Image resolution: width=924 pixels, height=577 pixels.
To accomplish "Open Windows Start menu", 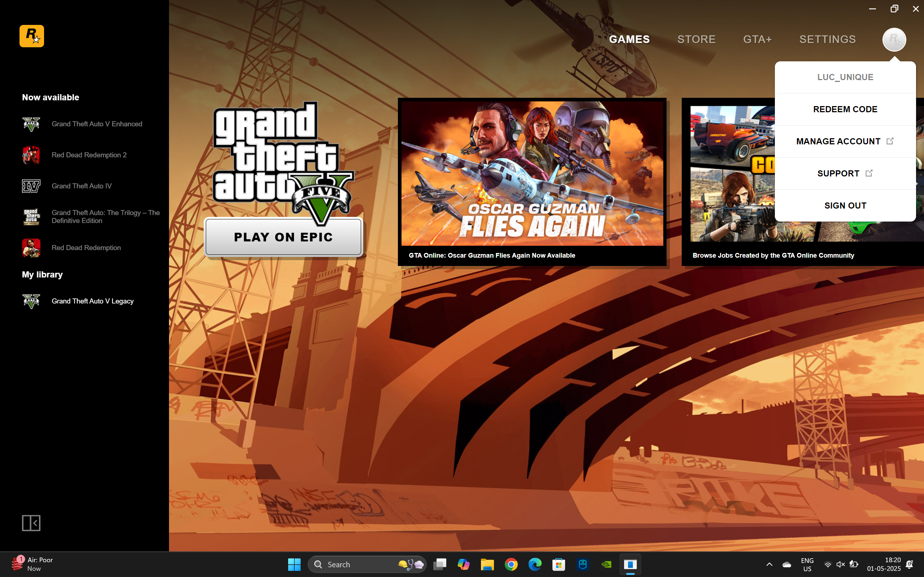I will (x=294, y=564).
